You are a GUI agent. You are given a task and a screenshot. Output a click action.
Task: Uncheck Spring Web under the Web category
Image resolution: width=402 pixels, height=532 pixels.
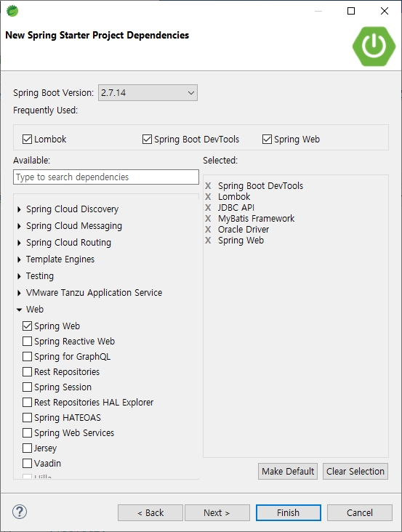click(x=27, y=326)
